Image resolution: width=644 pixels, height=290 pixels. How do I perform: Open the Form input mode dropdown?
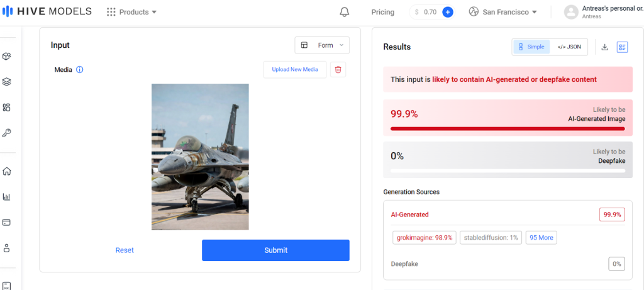coord(322,45)
